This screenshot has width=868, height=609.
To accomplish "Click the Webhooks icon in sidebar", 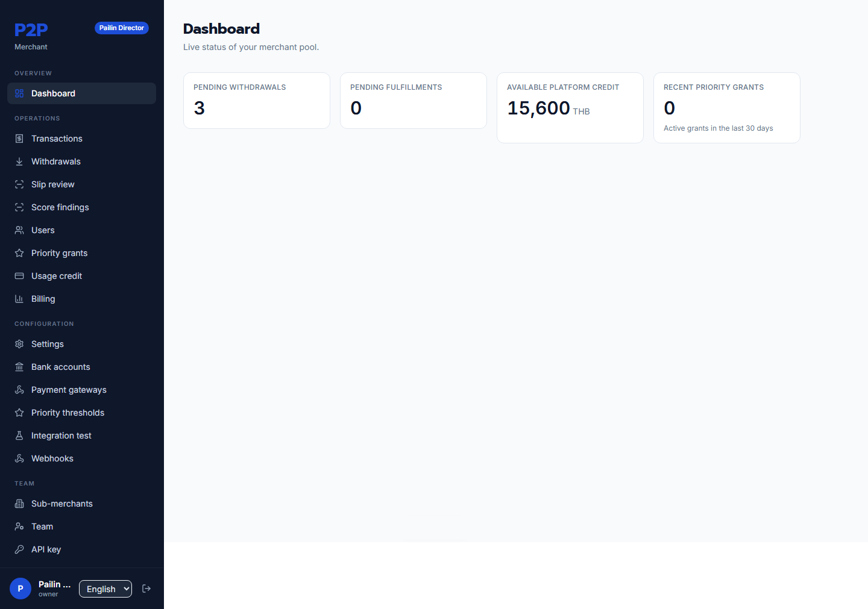I will point(19,458).
